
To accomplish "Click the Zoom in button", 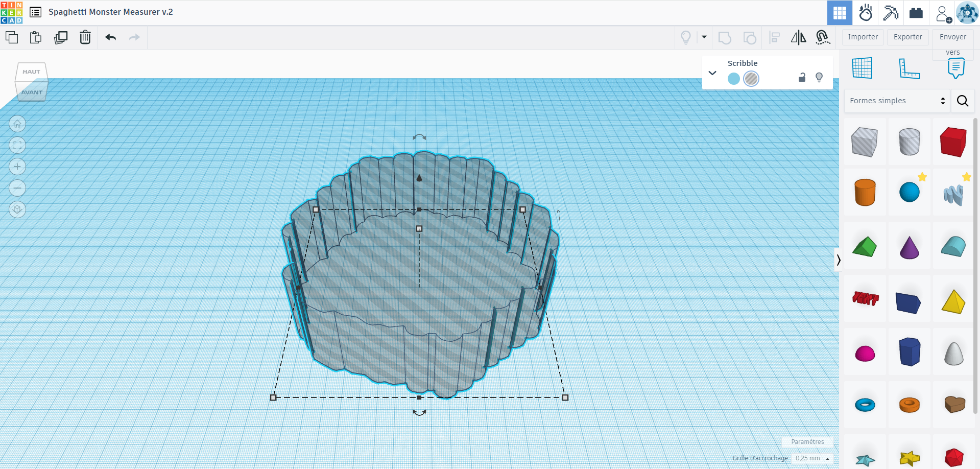I will pyautogui.click(x=17, y=167).
